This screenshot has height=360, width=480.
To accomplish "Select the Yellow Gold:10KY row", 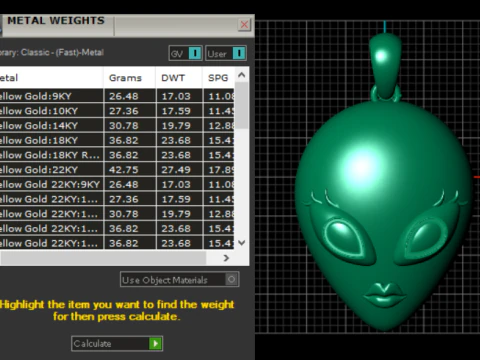I will pos(117,111).
